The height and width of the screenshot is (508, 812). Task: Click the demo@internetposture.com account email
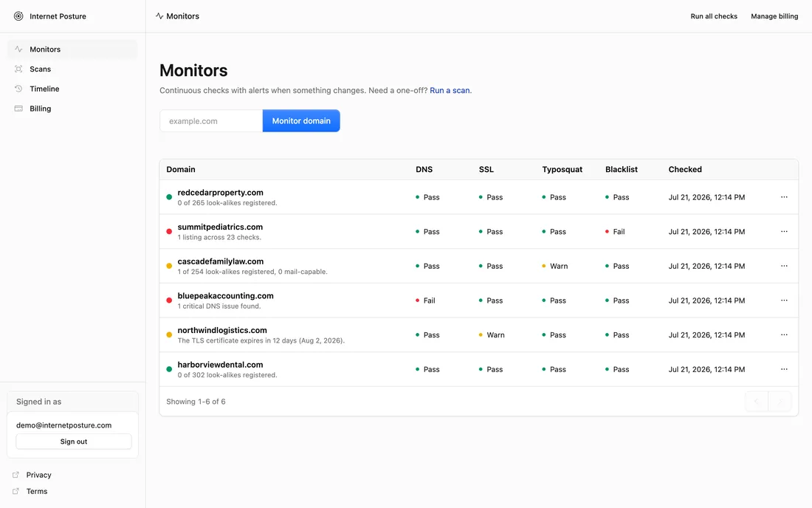tap(63, 425)
